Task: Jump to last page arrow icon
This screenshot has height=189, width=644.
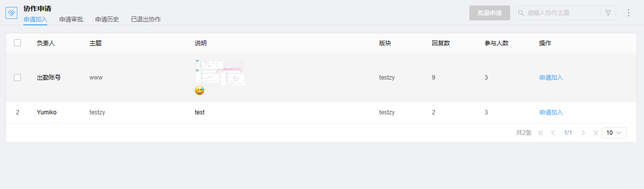Action: [595, 133]
